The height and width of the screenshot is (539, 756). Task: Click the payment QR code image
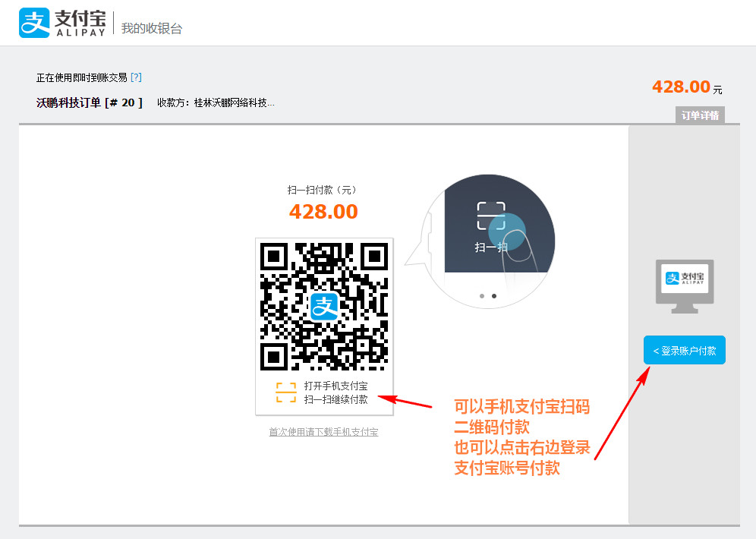(324, 307)
